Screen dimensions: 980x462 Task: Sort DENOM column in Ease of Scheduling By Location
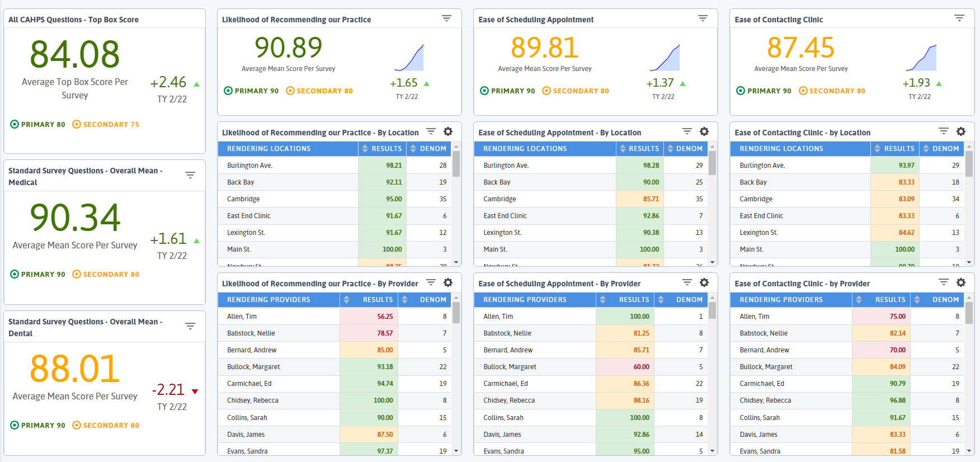click(685, 149)
